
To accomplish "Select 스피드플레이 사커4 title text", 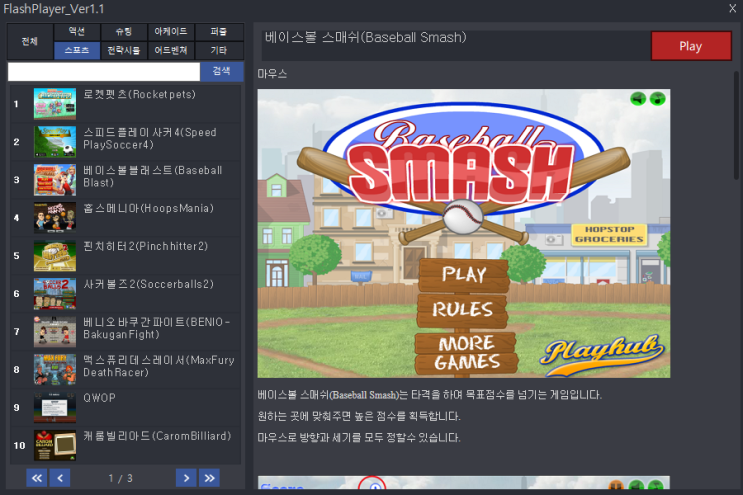I will click(x=150, y=138).
